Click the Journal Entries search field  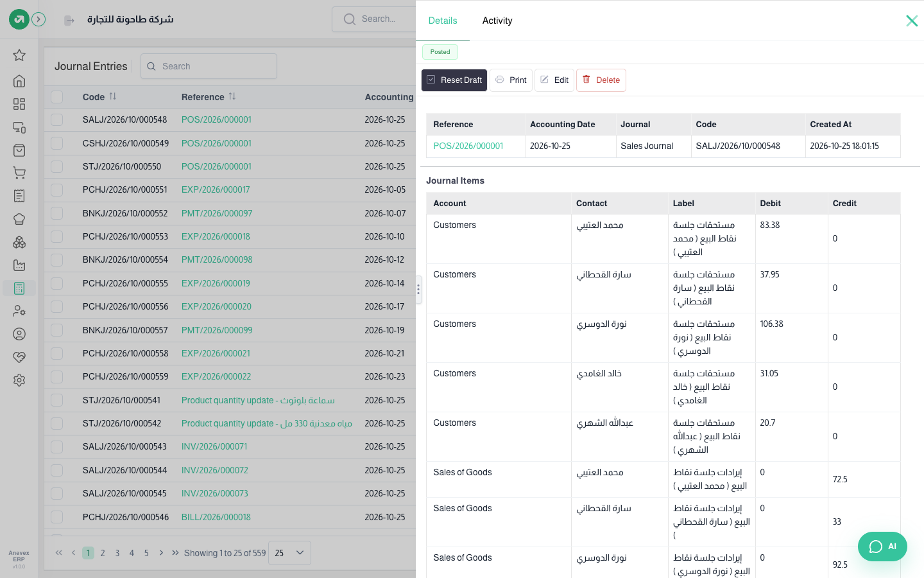coord(209,66)
